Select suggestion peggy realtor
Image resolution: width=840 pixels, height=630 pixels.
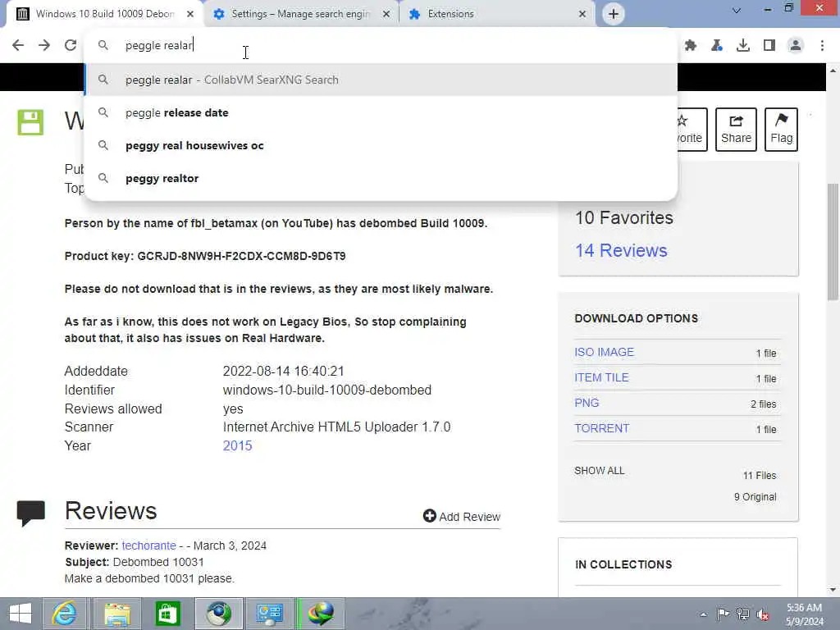[x=381, y=178]
